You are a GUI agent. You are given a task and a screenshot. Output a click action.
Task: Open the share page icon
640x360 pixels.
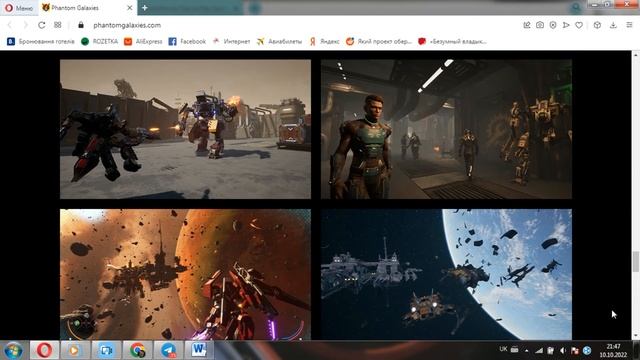(x=527, y=25)
